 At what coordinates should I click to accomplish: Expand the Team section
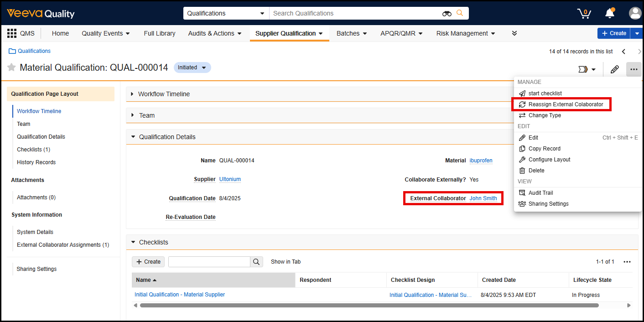click(x=132, y=115)
